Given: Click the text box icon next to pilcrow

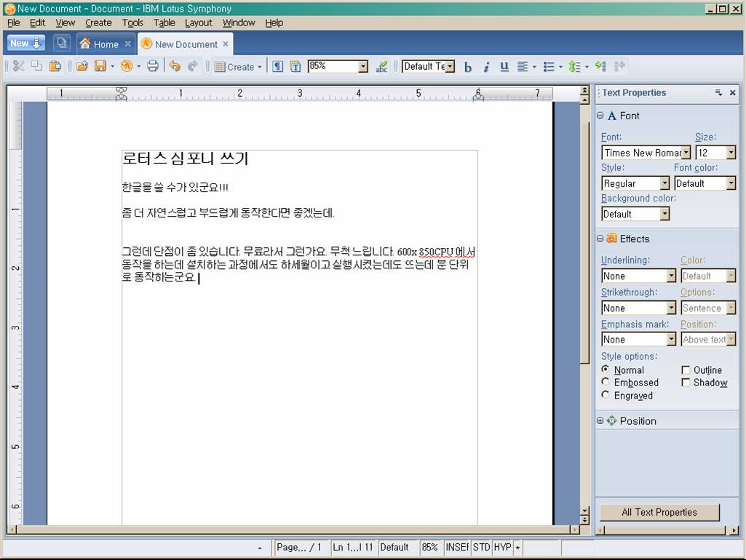Looking at the screenshot, I should [x=295, y=67].
